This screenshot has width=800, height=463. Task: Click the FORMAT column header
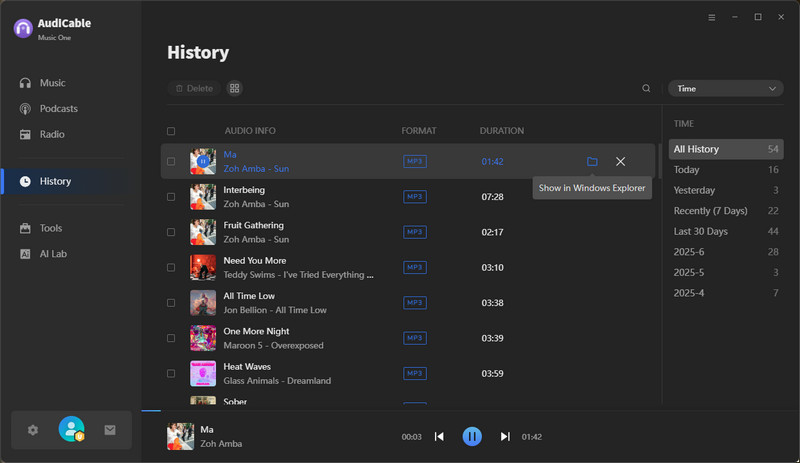[x=418, y=131]
